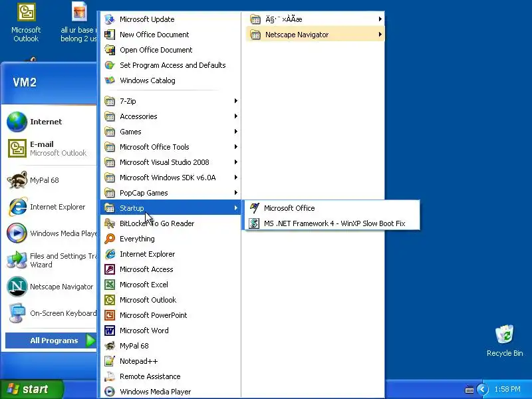This screenshot has height=399, width=532.
Task: Expand the garbled-name folder above Netscape Navigator
Action: (x=315, y=19)
